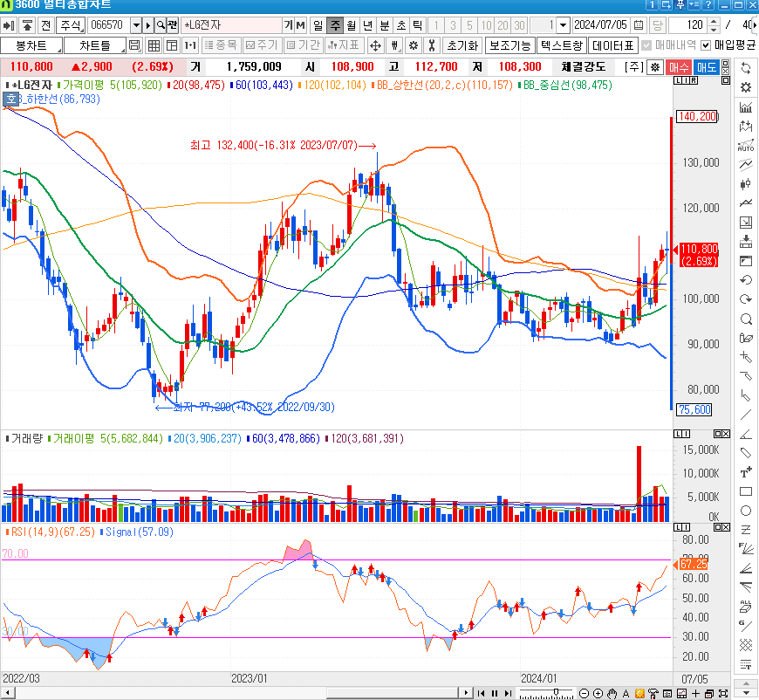
Task: Select the 분 (minute) period toggle
Action: point(385,24)
